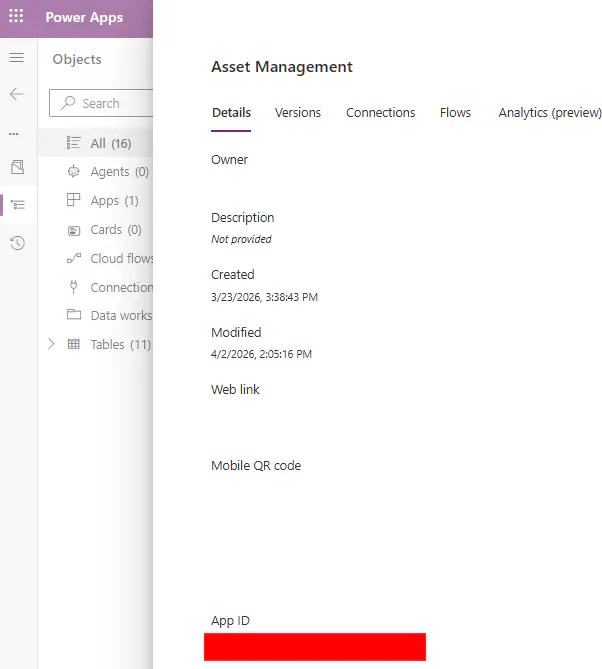
Task: Click the Objects panel heading
Action: 77,59
